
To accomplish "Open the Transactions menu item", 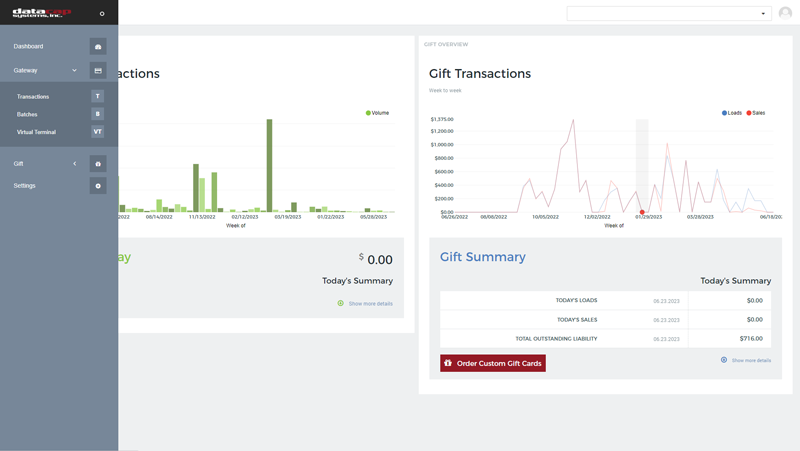I will click(x=33, y=97).
